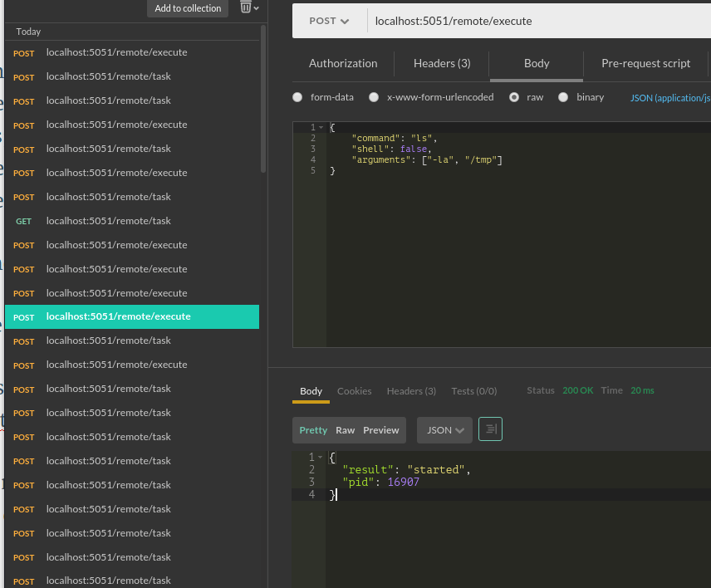Expand the JSON (application/json) content type dropdown
711x588 pixels.
pyautogui.click(x=669, y=97)
